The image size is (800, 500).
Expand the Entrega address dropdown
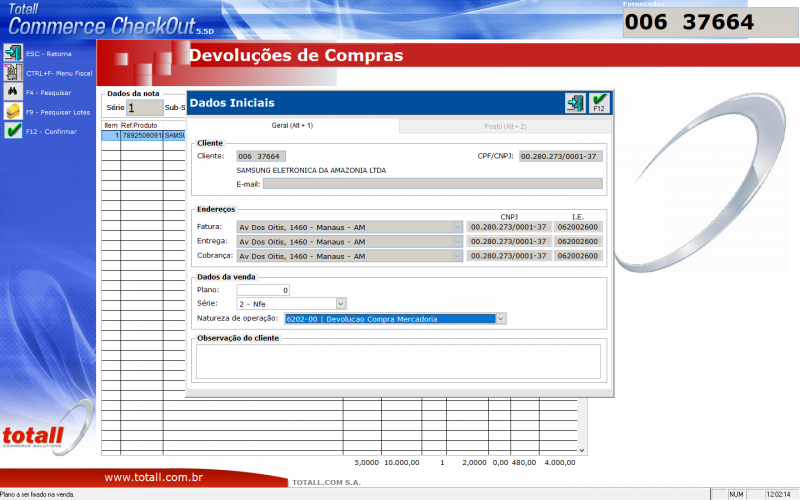459,241
